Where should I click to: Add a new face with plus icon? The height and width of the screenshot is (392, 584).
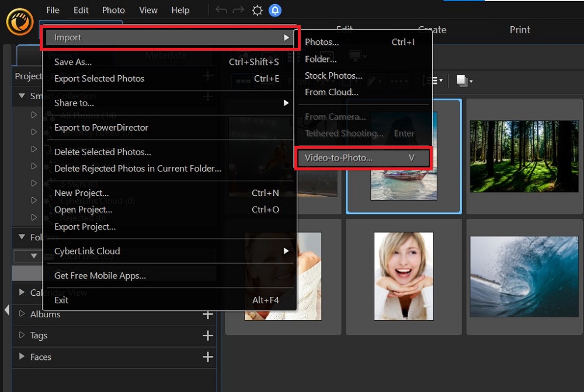[207, 357]
